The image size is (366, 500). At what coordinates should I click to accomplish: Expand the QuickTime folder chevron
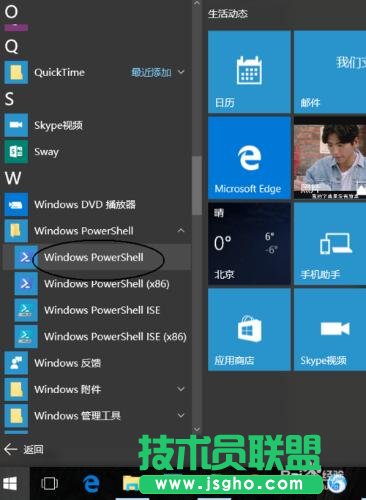(x=181, y=72)
